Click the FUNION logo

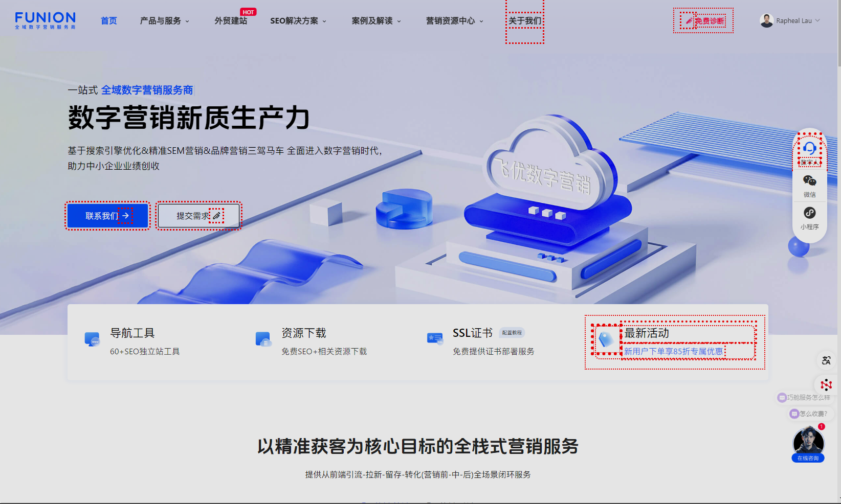tap(46, 20)
